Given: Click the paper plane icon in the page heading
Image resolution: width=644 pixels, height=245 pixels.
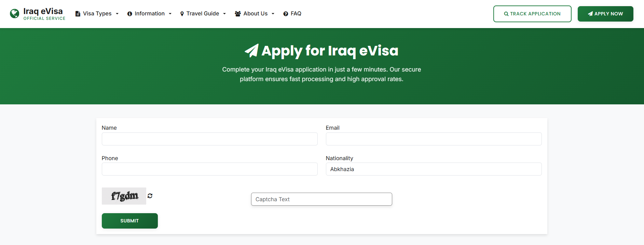Looking at the screenshot, I should tap(252, 51).
